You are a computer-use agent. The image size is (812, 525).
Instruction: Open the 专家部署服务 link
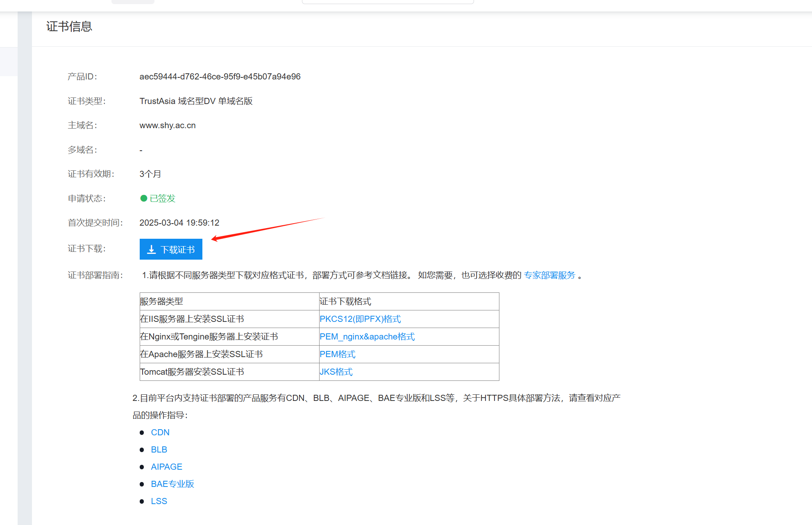(549, 275)
